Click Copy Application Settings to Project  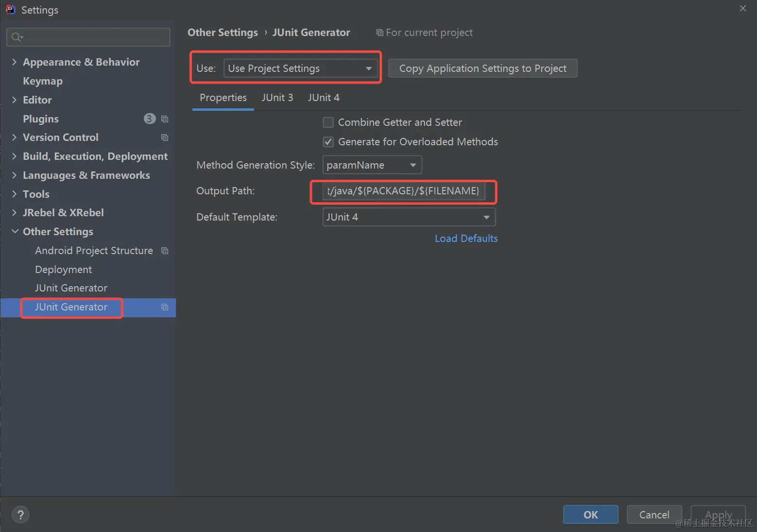tap(483, 69)
